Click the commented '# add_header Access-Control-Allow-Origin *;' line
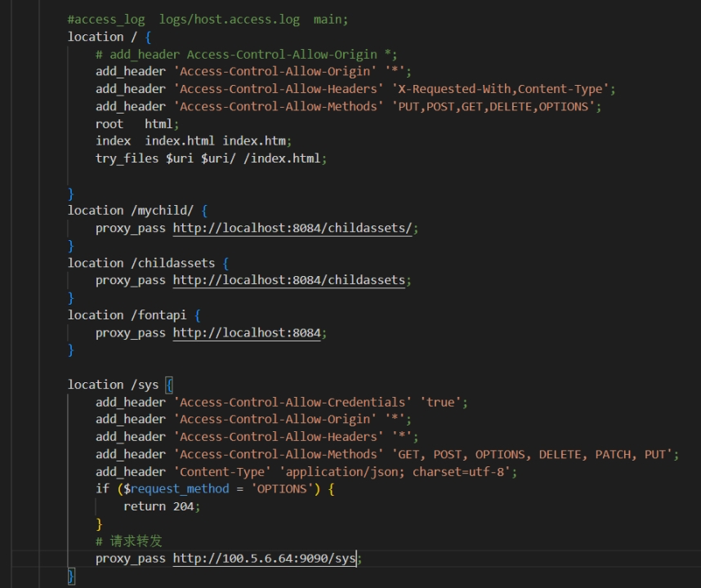701x588 pixels. [x=247, y=55]
